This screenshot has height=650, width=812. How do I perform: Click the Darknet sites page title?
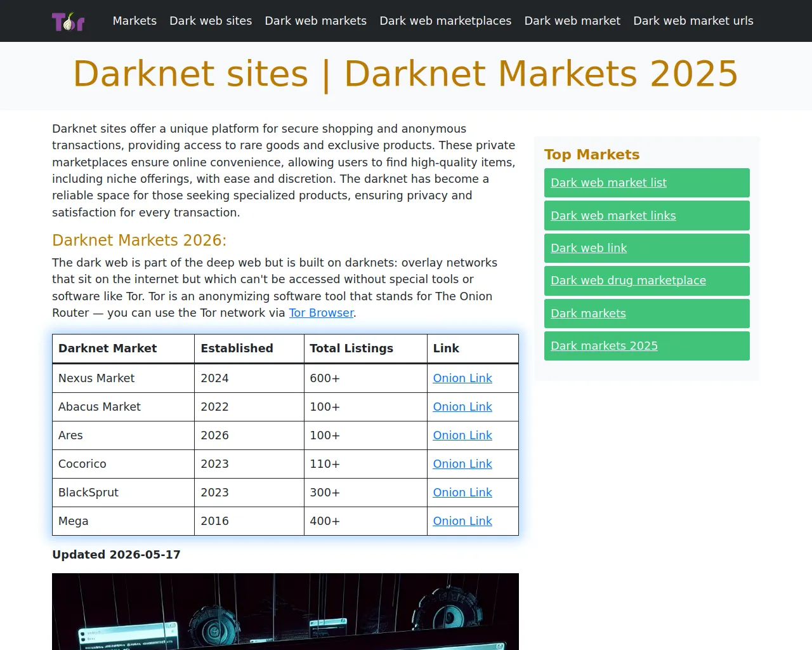click(406, 74)
